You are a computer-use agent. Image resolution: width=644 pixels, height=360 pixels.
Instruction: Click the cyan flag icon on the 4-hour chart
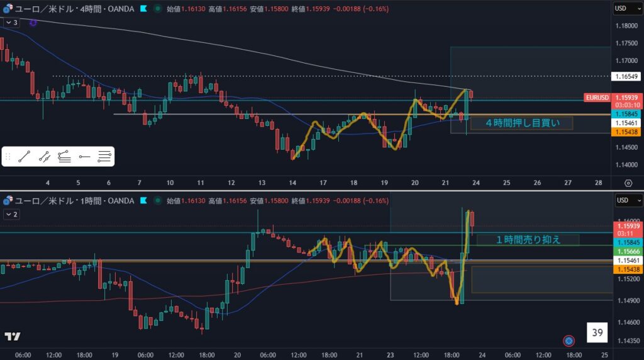[x=144, y=9]
